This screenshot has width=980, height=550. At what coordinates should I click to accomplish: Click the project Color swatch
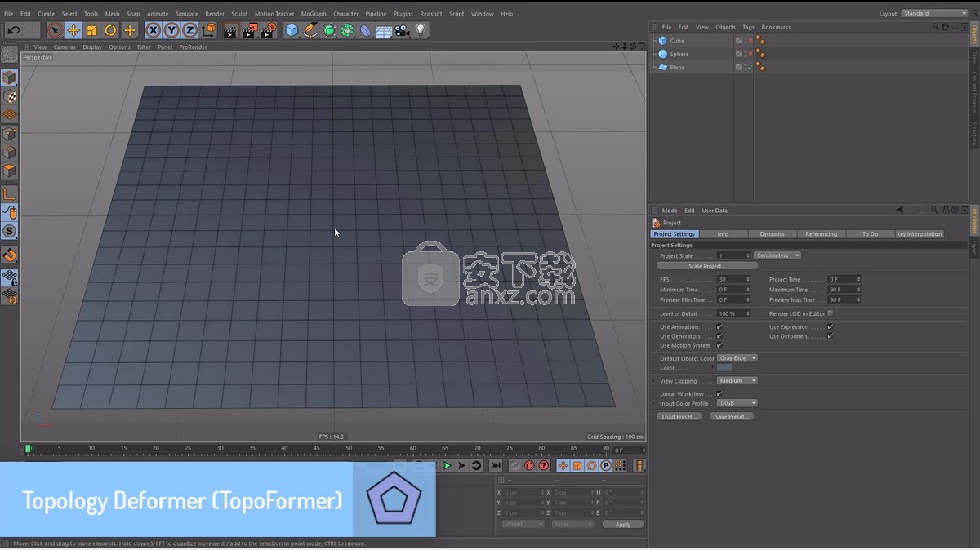724,368
